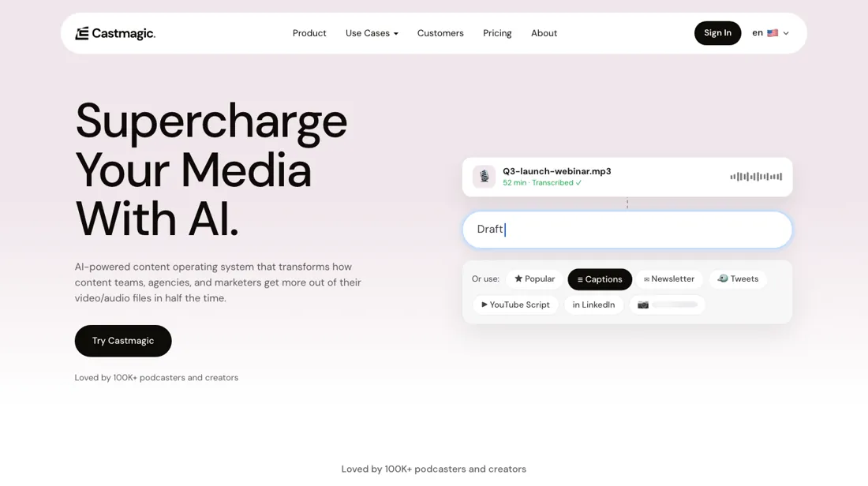
Task: Click the Castmagic logo
Action: 115,33
